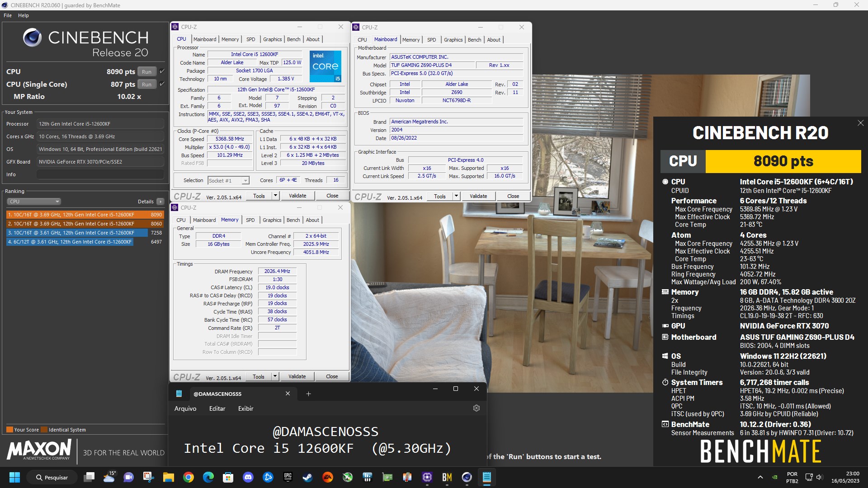
Task: Click Tools button in CPU-Z CPU window
Action: point(259,196)
